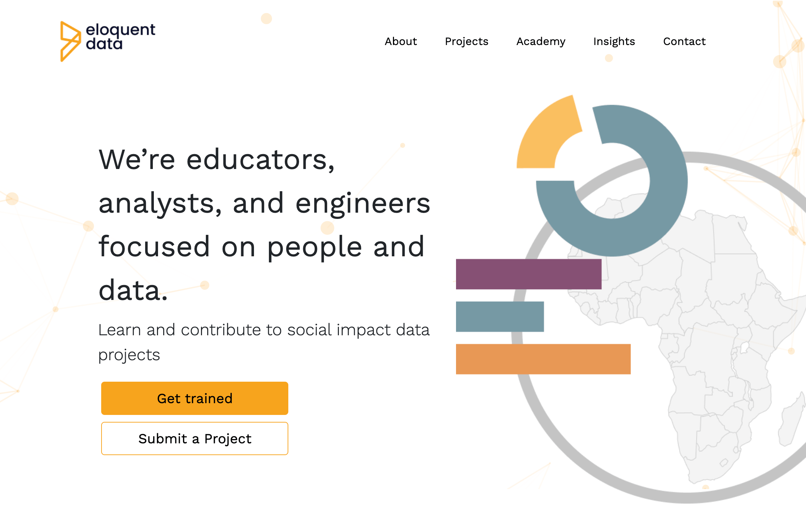Select the orange horizontal bar
This screenshot has width=806, height=532.
point(543,359)
